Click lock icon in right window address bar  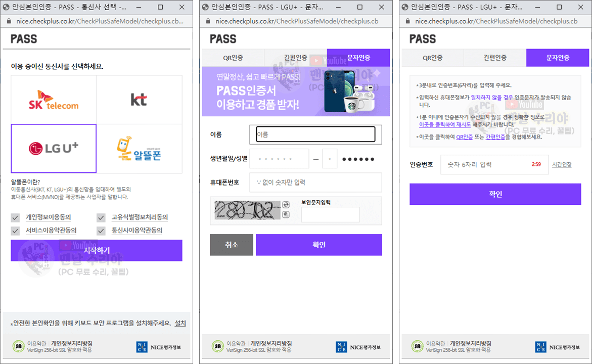(x=408, y=21)
